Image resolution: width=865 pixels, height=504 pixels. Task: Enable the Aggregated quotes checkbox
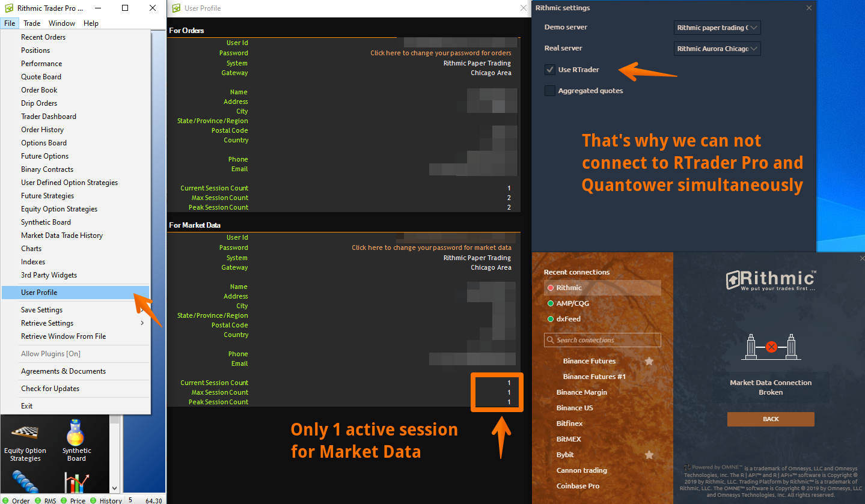coord(549,91)
